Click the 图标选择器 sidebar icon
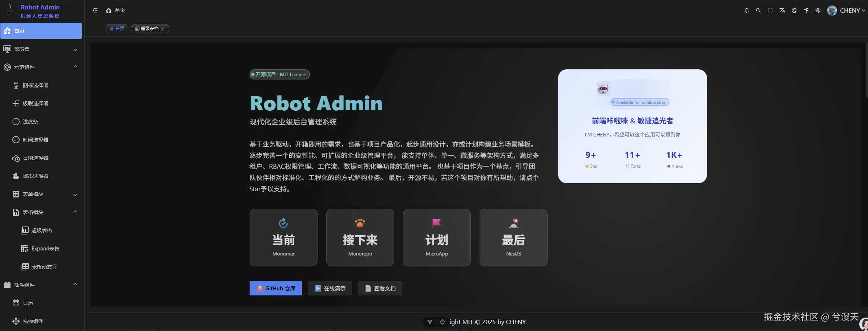Screen dimensions: 868x331 [x=16, y=85]
